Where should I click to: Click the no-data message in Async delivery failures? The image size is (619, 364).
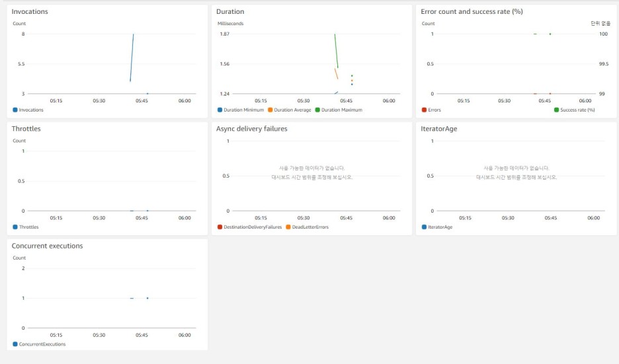point(312,172)
